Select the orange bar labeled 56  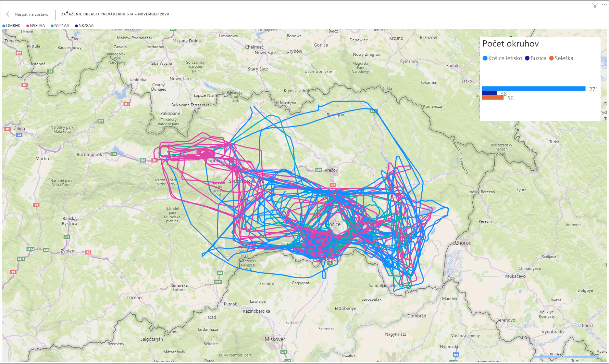pyautogui.click(x=493, y=98)
